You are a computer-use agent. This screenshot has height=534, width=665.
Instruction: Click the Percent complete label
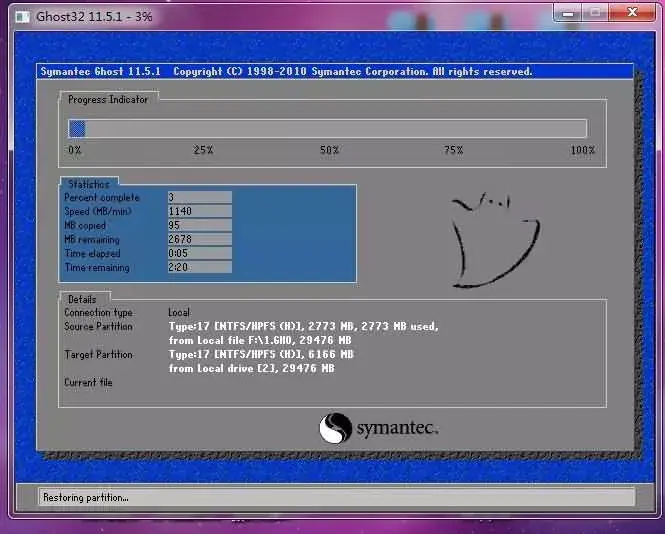pyautogui.click(x=102, y=198)
